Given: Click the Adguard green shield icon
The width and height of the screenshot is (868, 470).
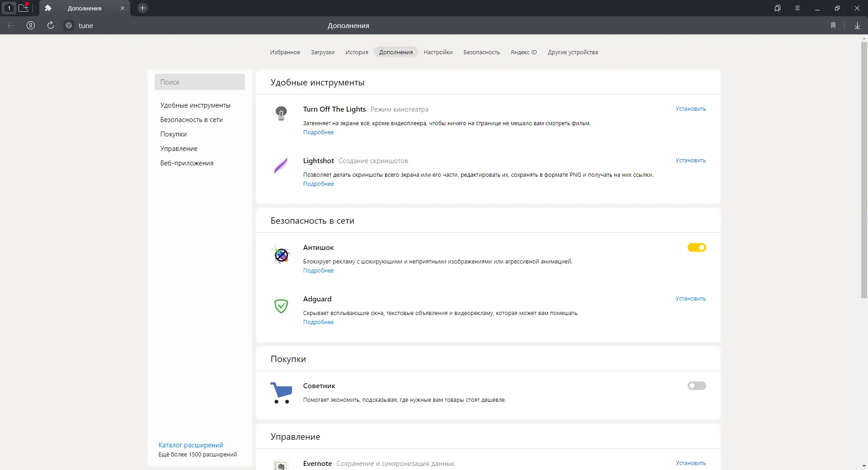Looking at the screenshot, I should (x=281, y=306).
